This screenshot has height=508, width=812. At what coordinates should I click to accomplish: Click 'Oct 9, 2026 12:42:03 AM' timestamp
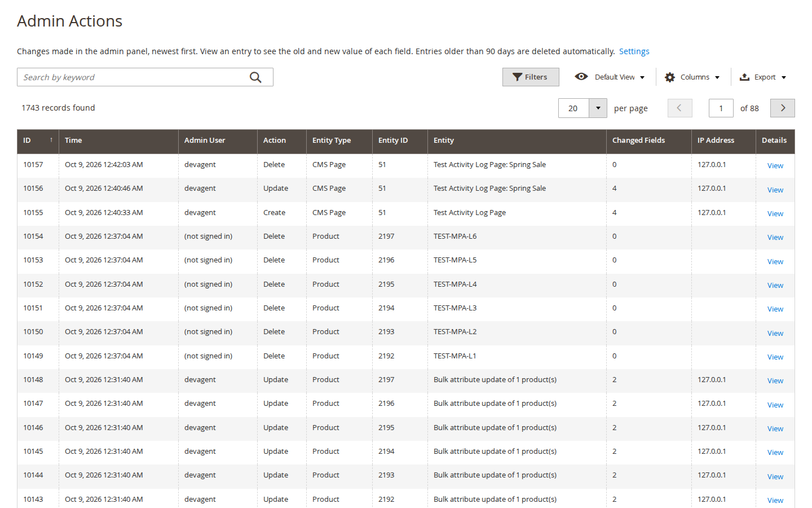[x=104, y=165]
